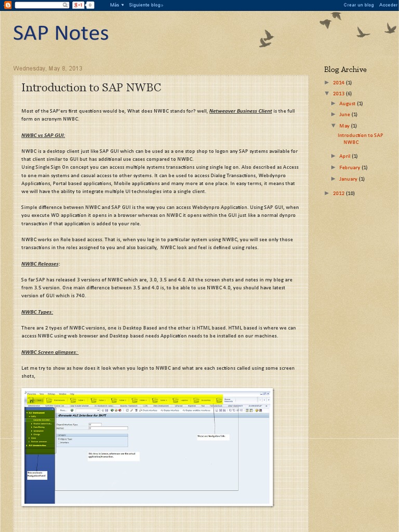Viewport: 399px width, 532px height.
Task: Expand the January archive triangle
Action: coord(334,179)
